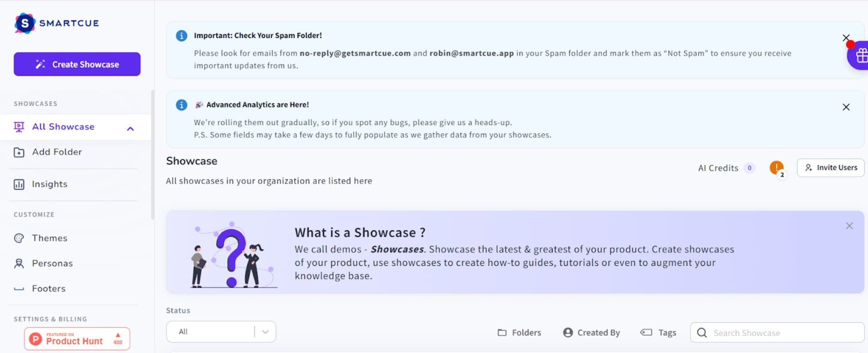Open Folders filter icon
Screen dimensions: 868x353
502,332
